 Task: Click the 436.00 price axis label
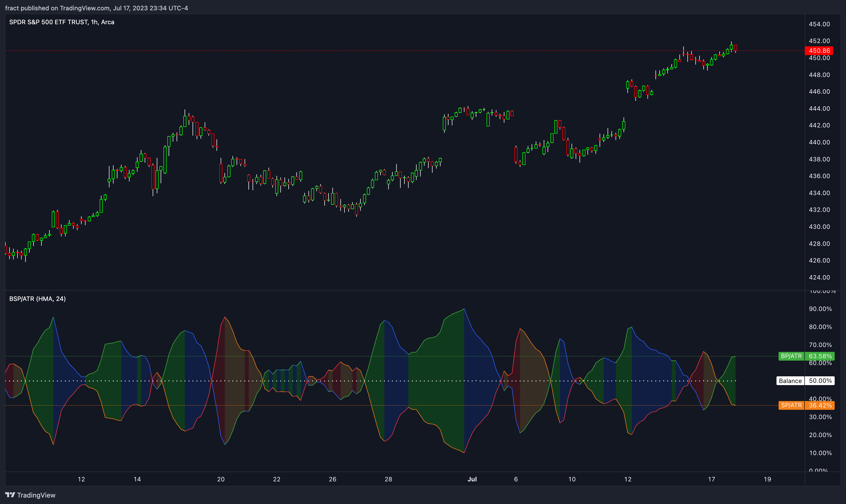[x=819, y=176]
